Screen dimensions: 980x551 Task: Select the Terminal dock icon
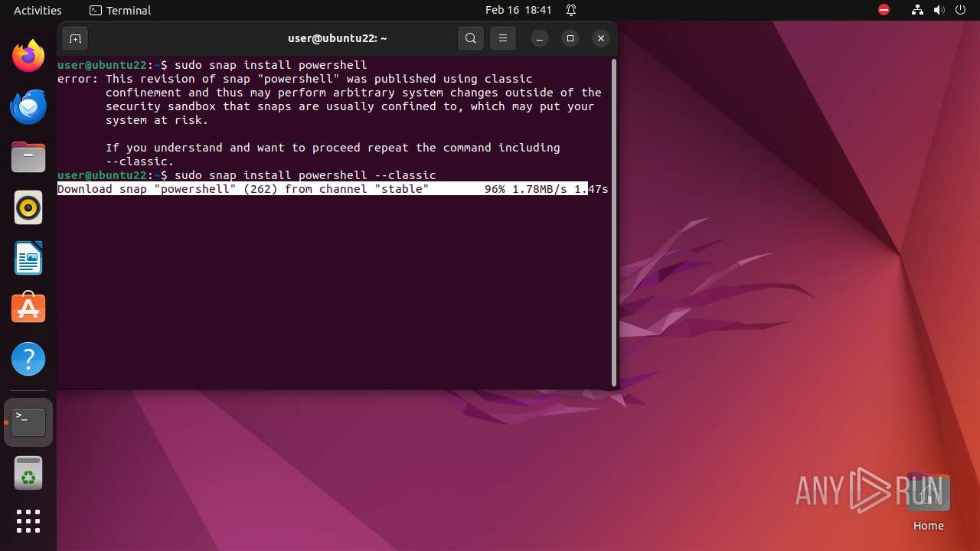[28, 422]
